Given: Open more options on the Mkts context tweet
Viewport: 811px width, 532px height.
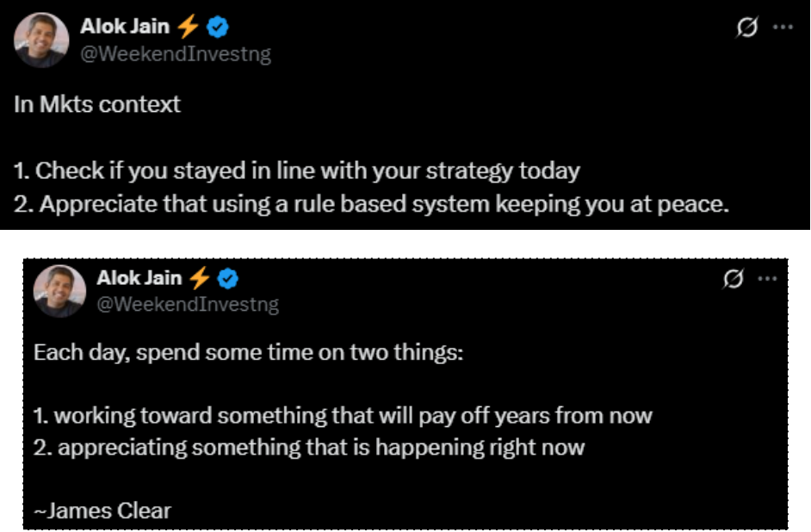Looking at the screenshot, I should tap(782, 27).
